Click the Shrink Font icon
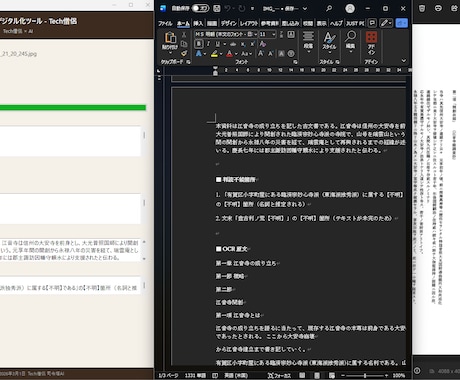Screen dimensions: 460x380 [x=271, y=53]
